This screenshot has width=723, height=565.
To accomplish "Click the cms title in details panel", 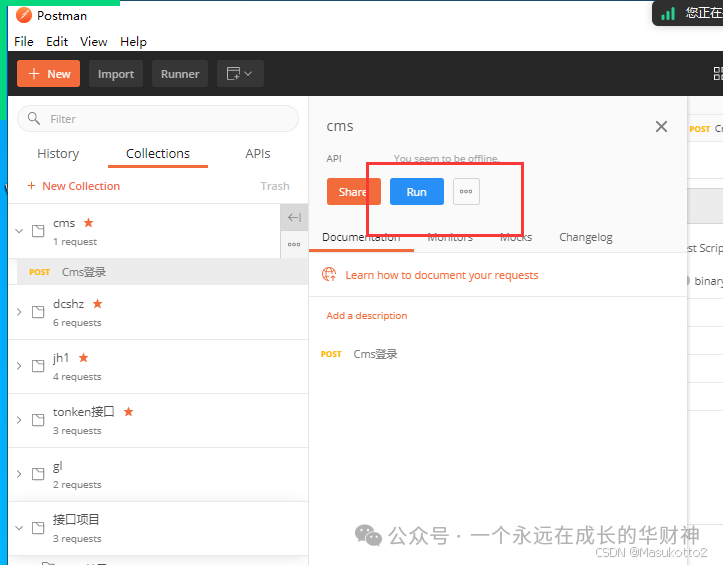I will 340,126.
